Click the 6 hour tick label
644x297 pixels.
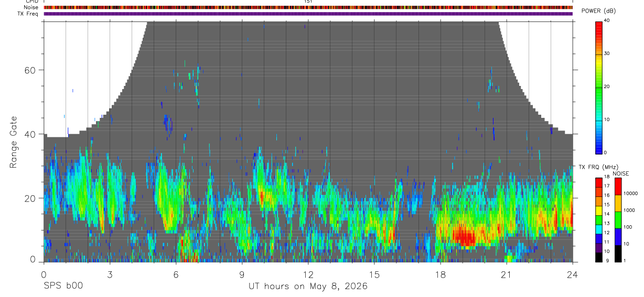point(176,274)
